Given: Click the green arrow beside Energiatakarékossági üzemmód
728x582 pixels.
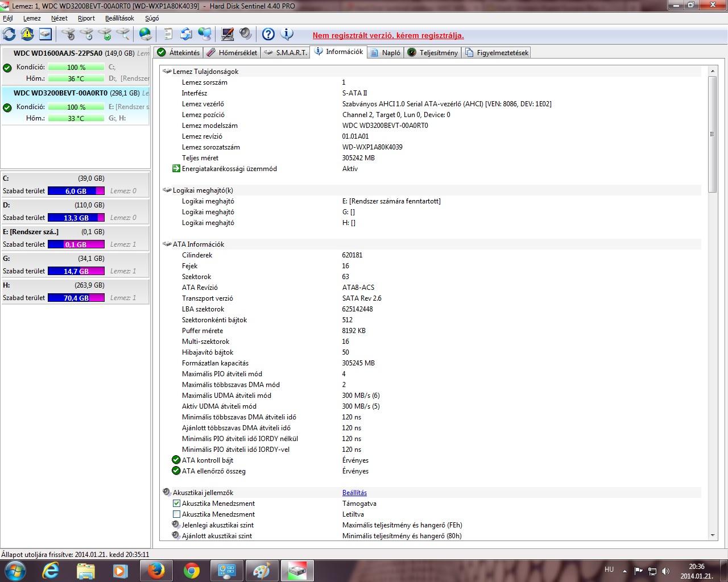Looking at the screenshot, I should 176,169.
